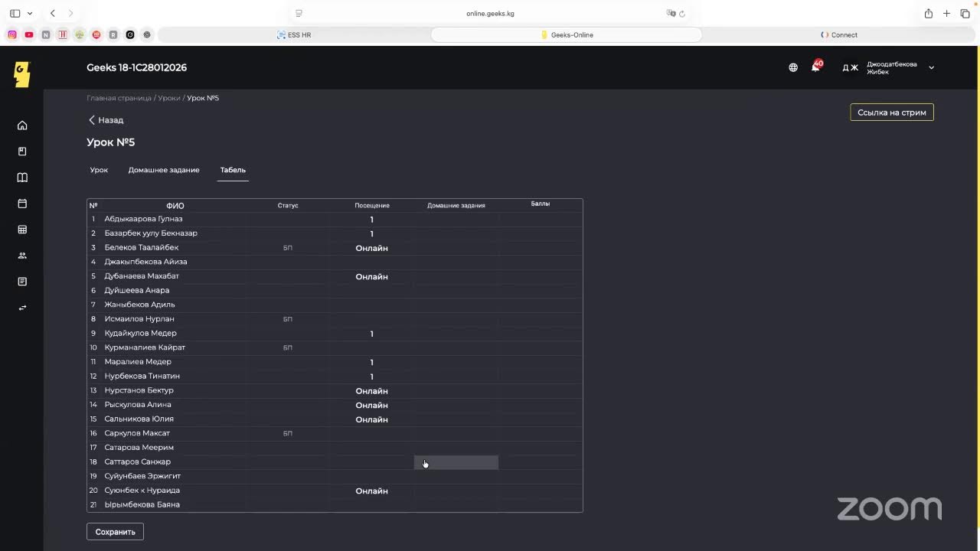Click the online.geeks.kg address bar
This screenshot has width=980, height=551.
click(x=490, y=13)
